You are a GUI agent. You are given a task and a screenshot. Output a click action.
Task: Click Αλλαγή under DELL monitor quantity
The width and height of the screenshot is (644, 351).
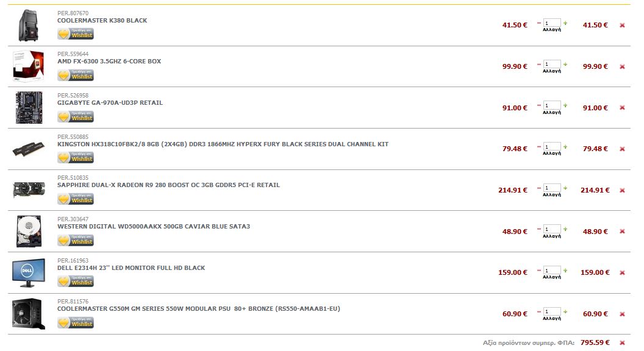coord(552,277)
